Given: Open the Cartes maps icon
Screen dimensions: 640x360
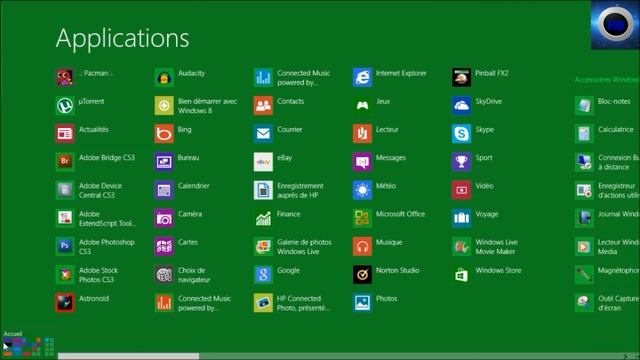Looking at the screenshot, I should (x=164, y=246).
